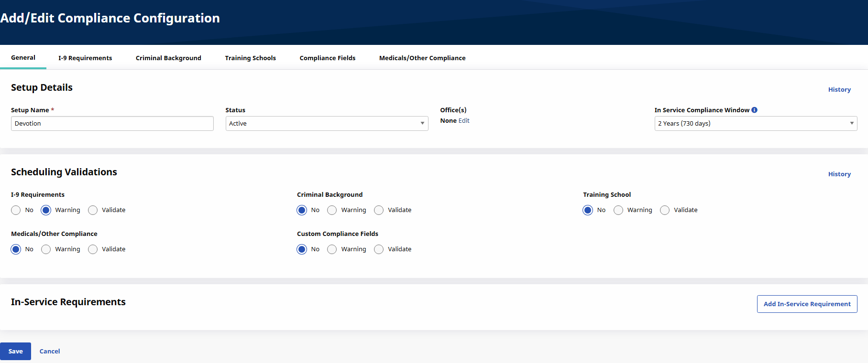The image size is (868, 363).
Task: Select the Compliance Fields tab
Action: 327,58
